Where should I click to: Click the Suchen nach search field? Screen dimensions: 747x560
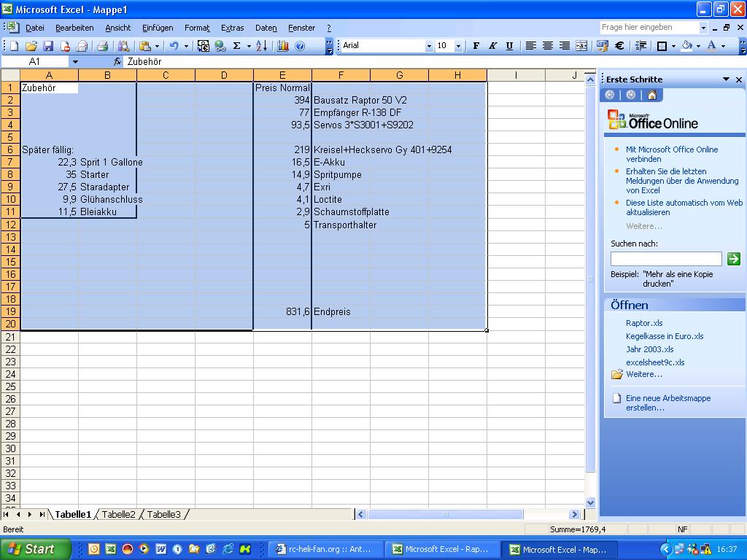click(666, 259)
